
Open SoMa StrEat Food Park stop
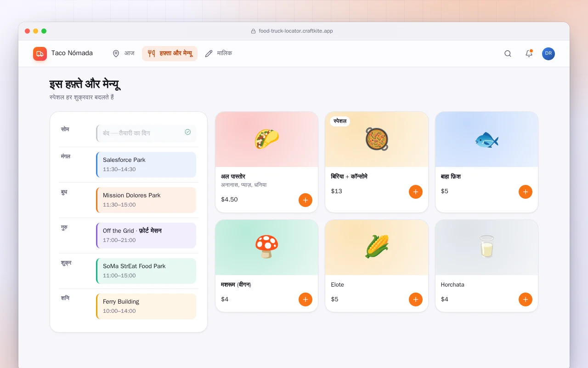[x=146, y=271]
